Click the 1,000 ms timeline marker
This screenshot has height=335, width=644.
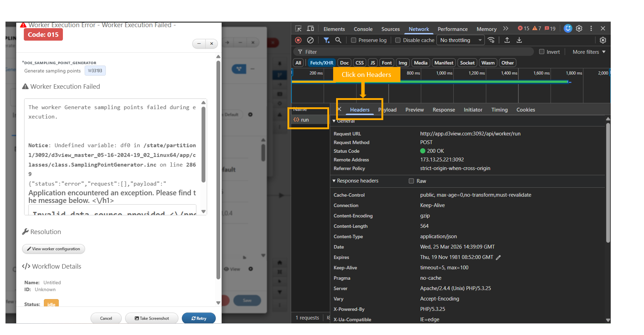pyautogui.click(x=444, y=73)
